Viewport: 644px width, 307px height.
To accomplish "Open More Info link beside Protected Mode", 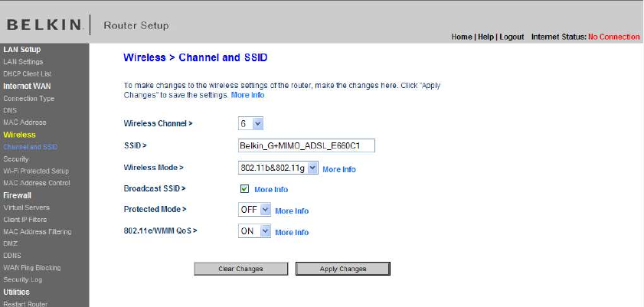I will click(x=292, y=211).
